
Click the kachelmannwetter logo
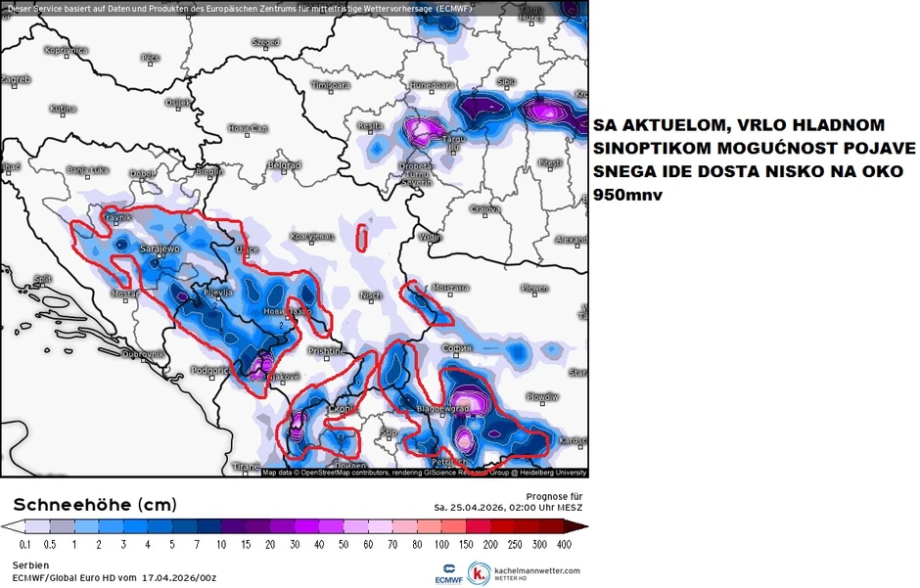[480, 574]
